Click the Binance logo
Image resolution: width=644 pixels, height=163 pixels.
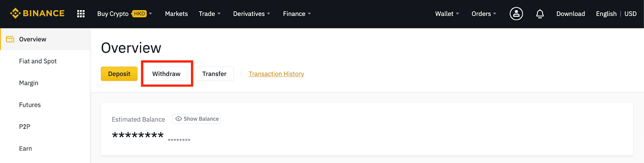point(37,13)
